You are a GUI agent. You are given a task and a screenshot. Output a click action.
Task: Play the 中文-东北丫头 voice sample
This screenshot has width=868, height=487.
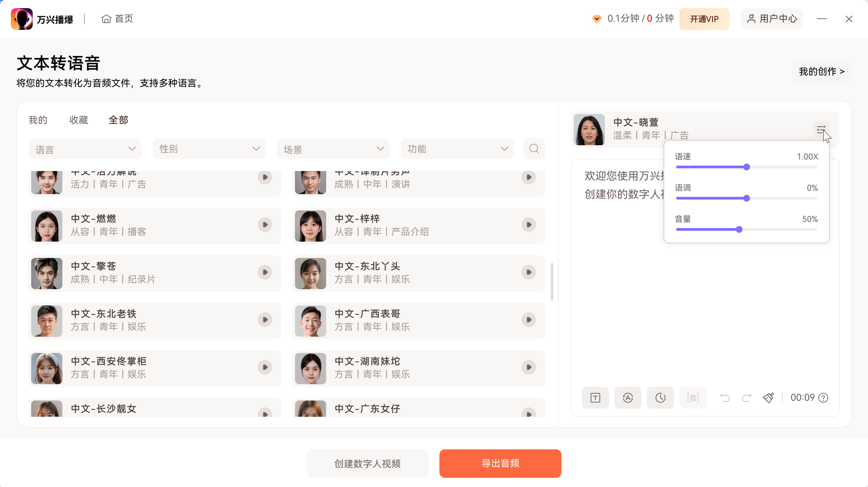click(529, 272)
